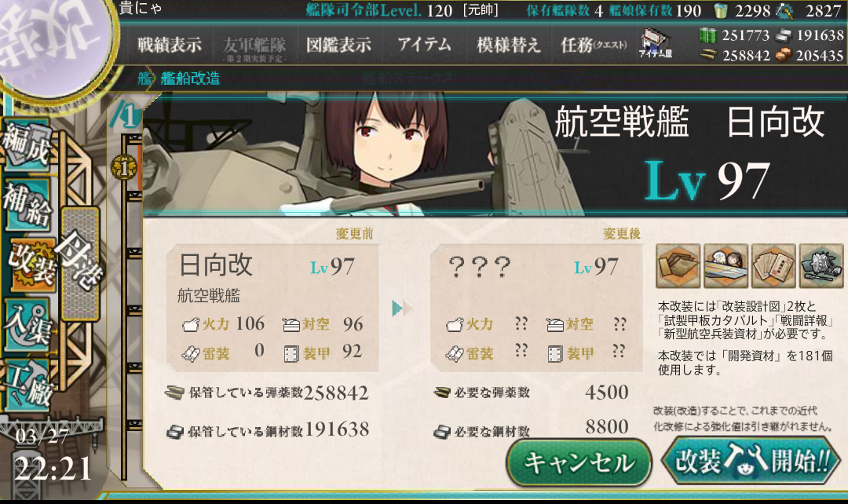Viewport: 848px width, 504px height.
Task: Click the 戦闘詳報 action report item icon
Action: pyautogui.click(x=773, y=265)
